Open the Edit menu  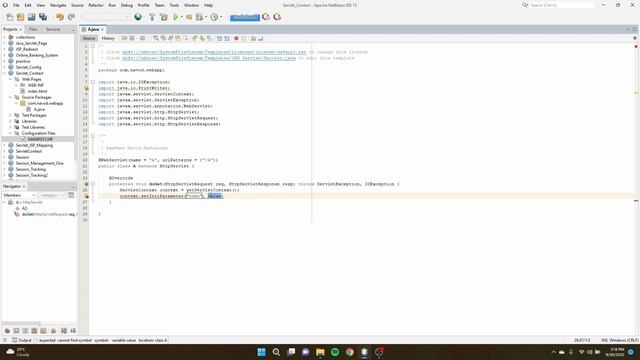click(x=28, y=5)
